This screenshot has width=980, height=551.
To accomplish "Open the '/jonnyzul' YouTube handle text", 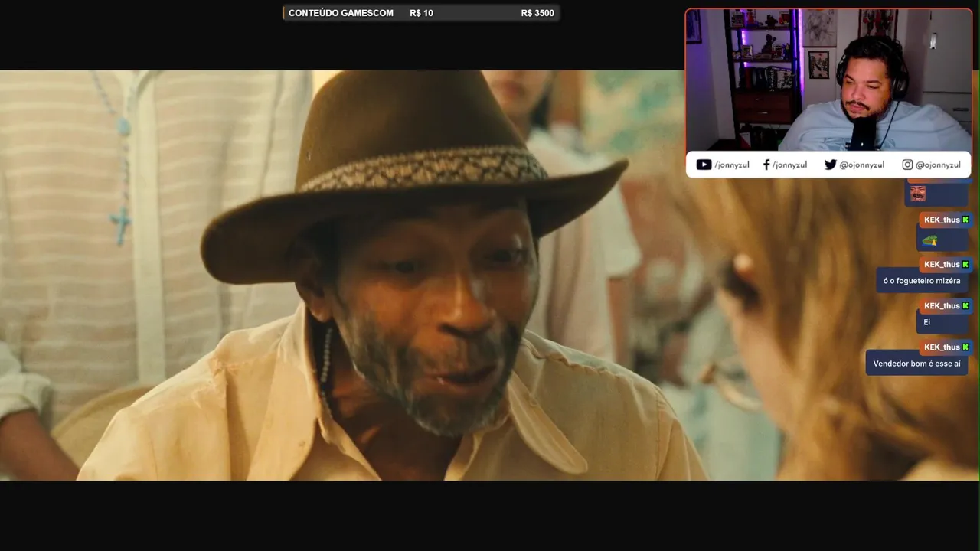I will 732,165.
